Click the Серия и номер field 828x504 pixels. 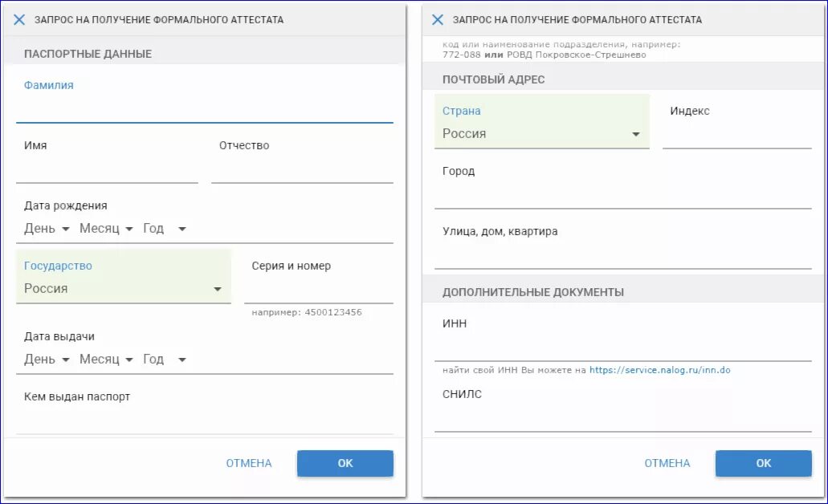[318, 290]
